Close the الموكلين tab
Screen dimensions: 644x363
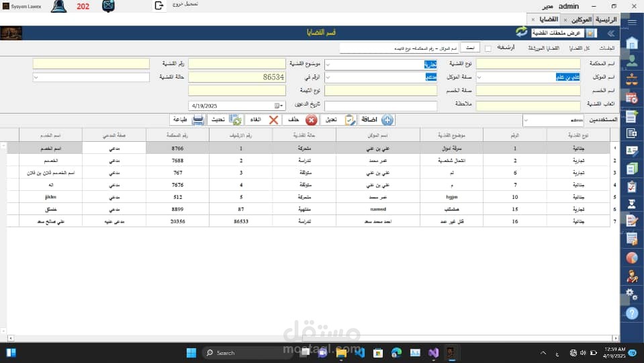pyautogui.click(x=565, y=19)
